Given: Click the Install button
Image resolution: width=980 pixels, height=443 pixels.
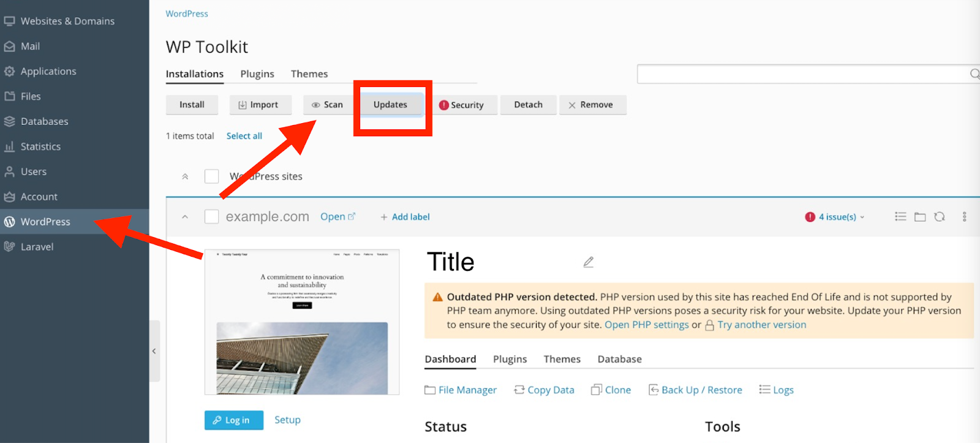Looking at the screenshot, I should coord(192,105).
